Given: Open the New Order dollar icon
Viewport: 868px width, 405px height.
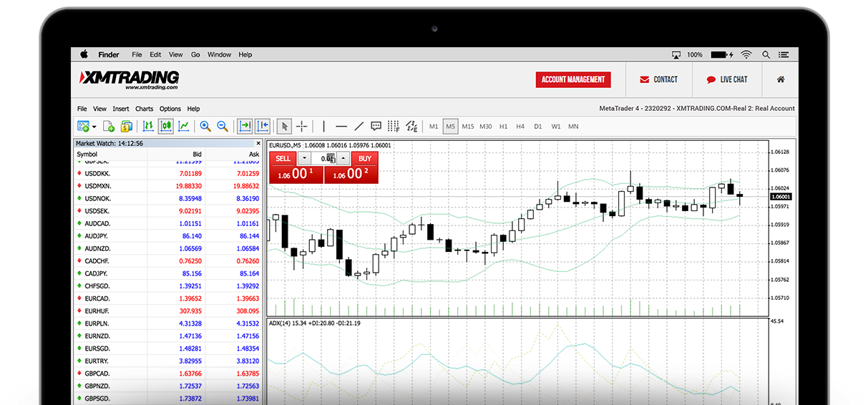Looking at the screenshot, I should pyautogui.click(x=126, y=127).
